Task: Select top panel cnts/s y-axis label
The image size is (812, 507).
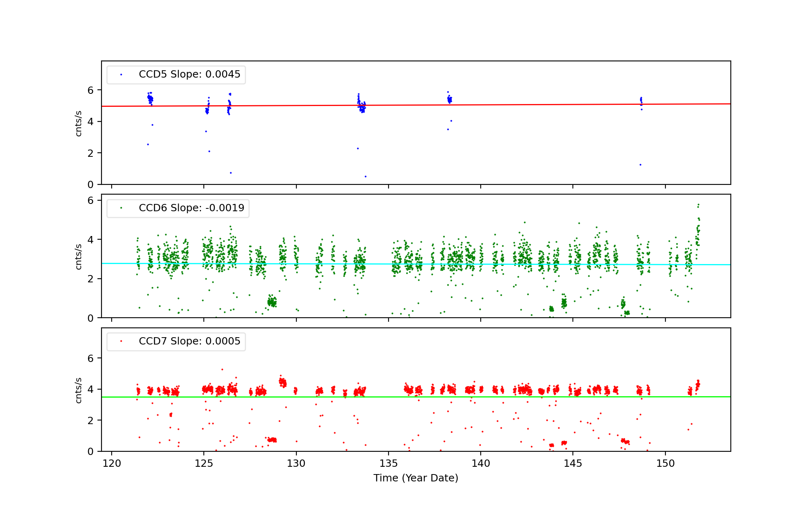Action: (x=79, y=123)
